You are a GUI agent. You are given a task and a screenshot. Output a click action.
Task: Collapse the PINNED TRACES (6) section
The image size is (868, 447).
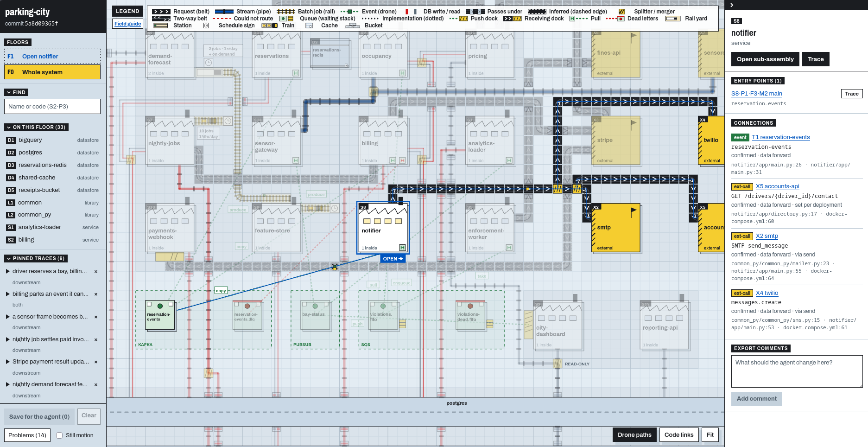pos(36,258)
